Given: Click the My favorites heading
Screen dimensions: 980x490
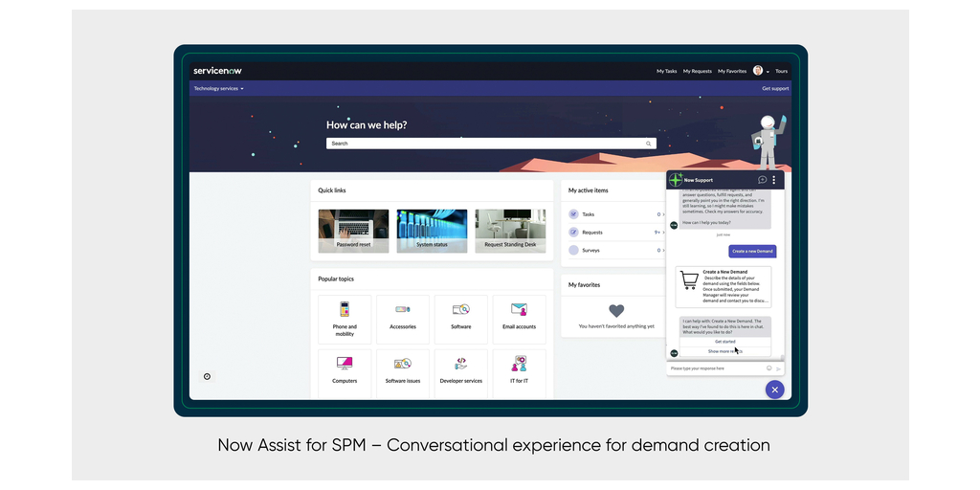Looking at the screenshot, I should click(585, 285).
